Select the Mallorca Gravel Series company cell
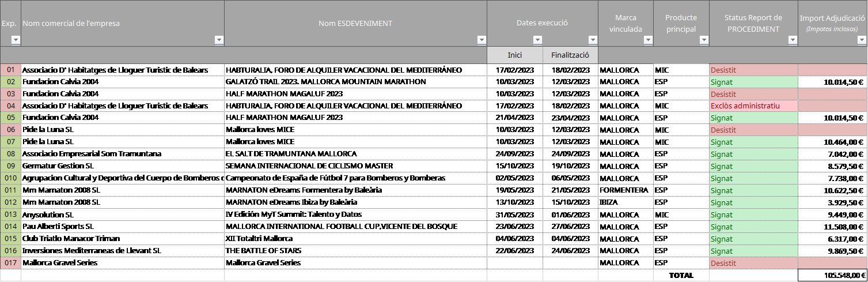868x282 pixels. [x=123, y=262]
